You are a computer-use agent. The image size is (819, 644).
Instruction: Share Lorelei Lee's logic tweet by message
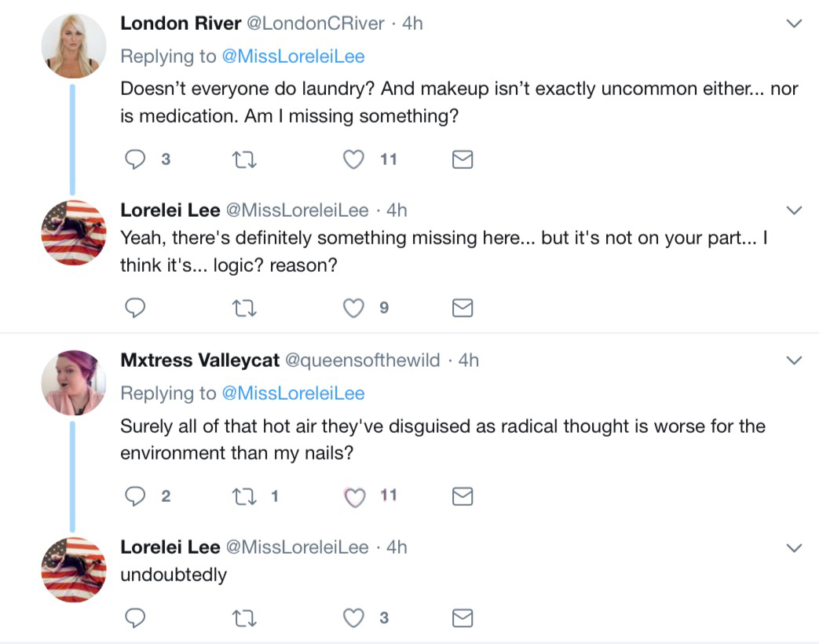tap(463, 308)
